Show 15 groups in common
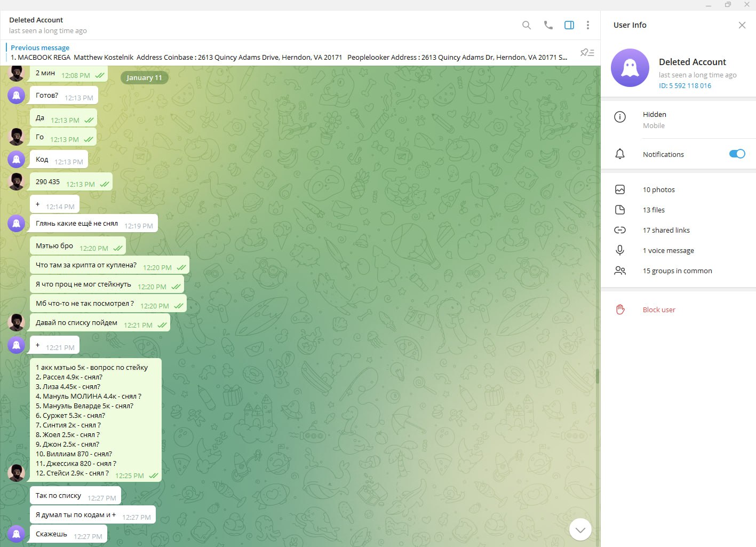Image resolution: width=756 pixels, height=547 pixels. (679, 271)
